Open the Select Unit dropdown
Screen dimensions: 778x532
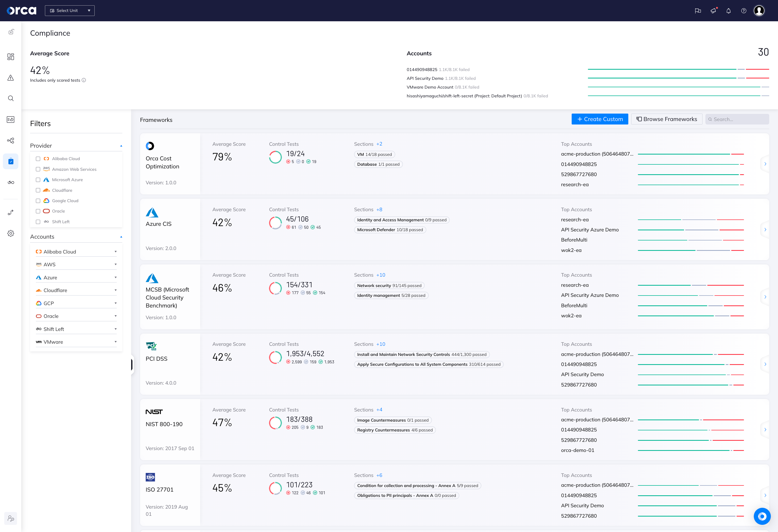pyautogui.click(x=70, y=10)
